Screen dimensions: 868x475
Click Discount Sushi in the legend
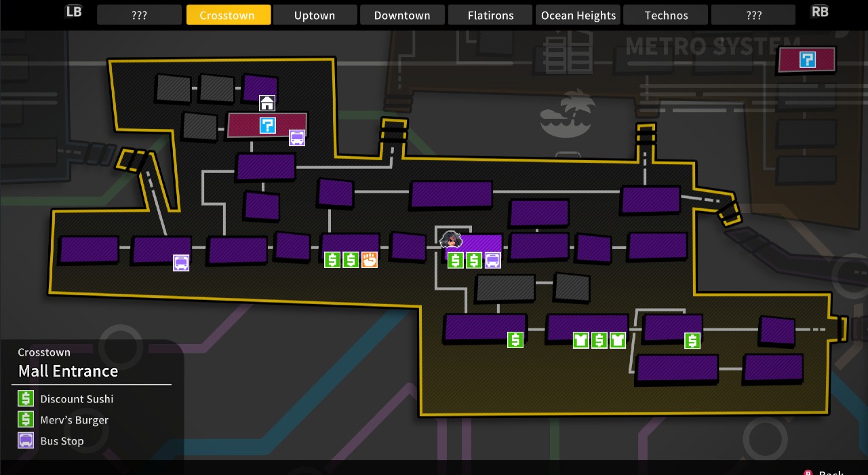coord(77,399)
